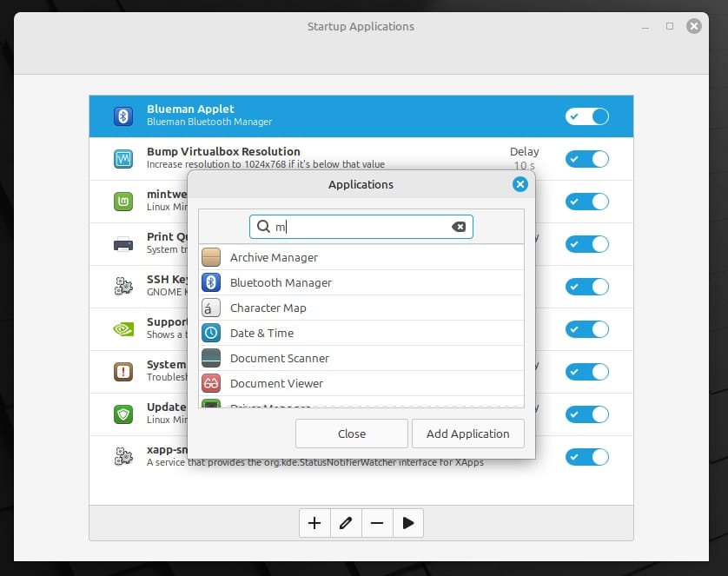Click the Blueman Applet bluetooth icon
This screenshot has height=576, width=728.
[122, 115]
